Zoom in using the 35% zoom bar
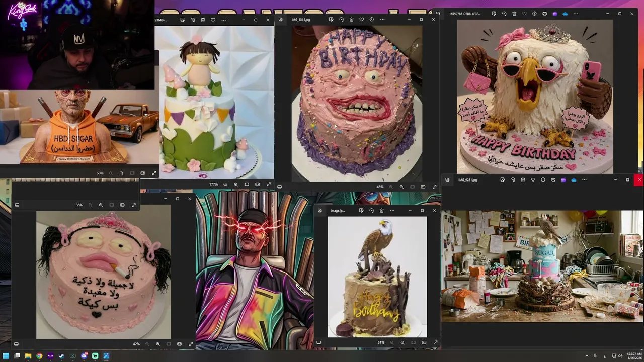644x362 pixels. point(101,205)
